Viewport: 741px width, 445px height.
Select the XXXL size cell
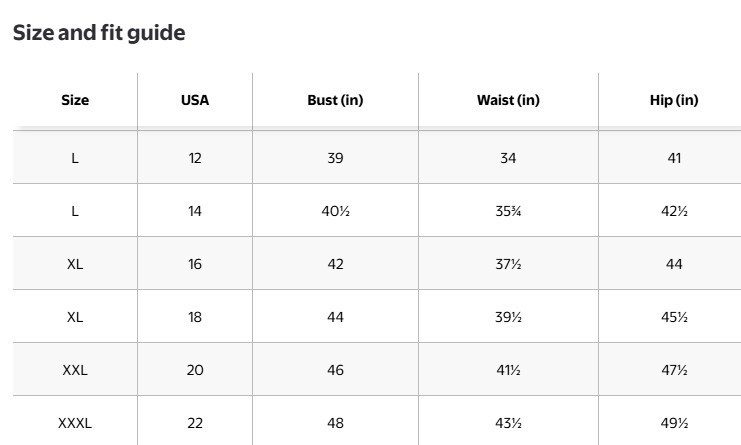[75, 423]
